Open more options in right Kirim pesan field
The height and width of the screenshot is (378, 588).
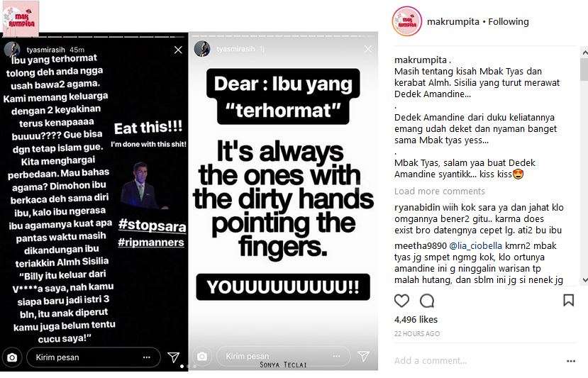tap(336, 356)
